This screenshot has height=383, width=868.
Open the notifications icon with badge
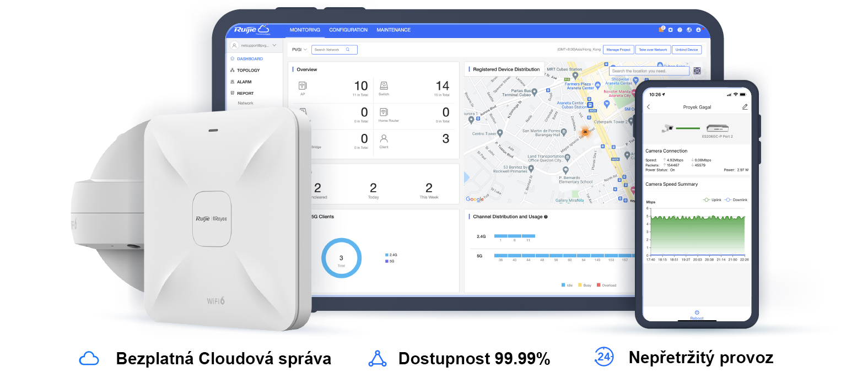point(662,29)
